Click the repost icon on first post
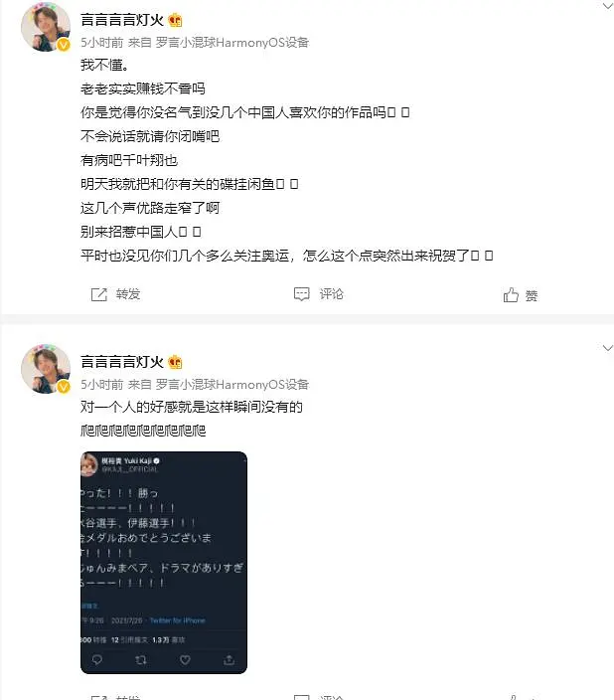The image size is (614, 700). click(x=99, y=294)
